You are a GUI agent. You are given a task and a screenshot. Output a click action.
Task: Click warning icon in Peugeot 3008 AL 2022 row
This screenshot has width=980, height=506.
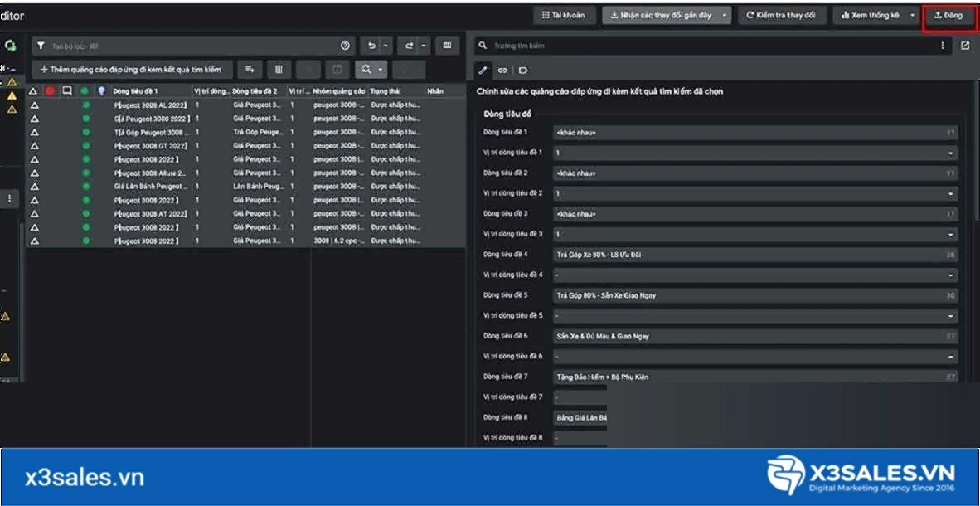tap(34, 105)
